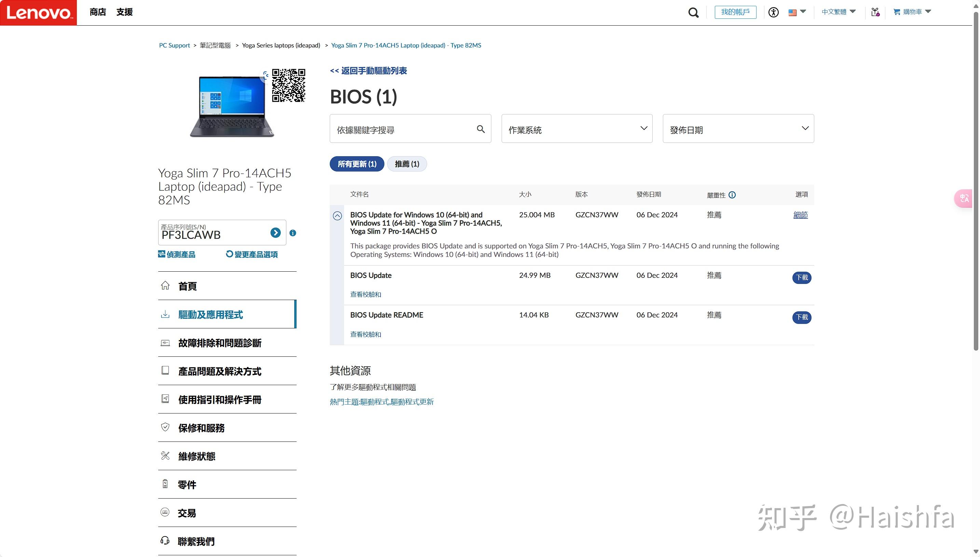
Task: Click the rewards gift icon in header
Action: (x=875, y=12)
